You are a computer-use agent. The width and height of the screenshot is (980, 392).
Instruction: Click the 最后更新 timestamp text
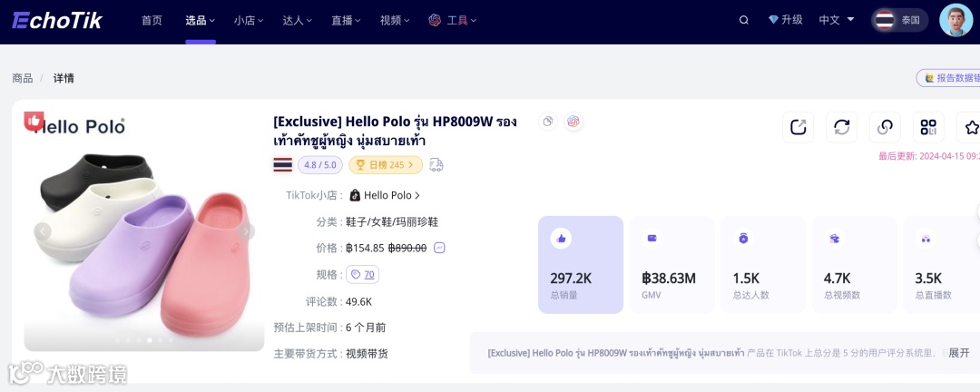click(929, 156)
